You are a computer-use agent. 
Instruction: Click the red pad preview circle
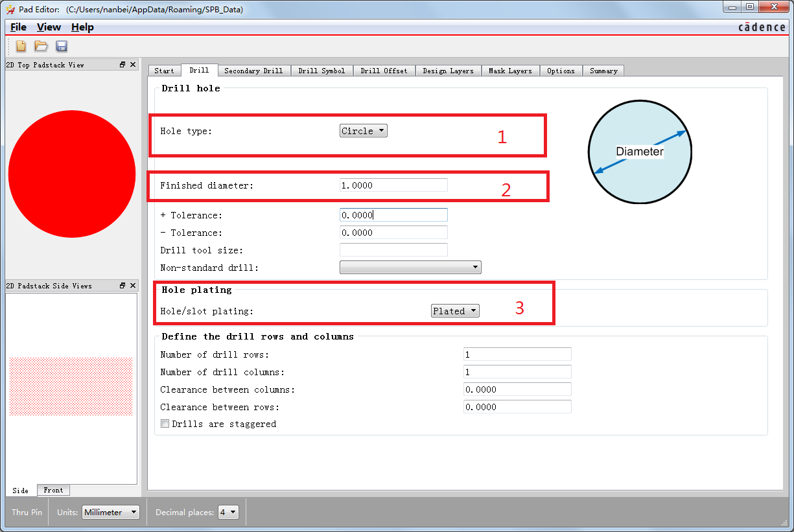coord(71,174)
